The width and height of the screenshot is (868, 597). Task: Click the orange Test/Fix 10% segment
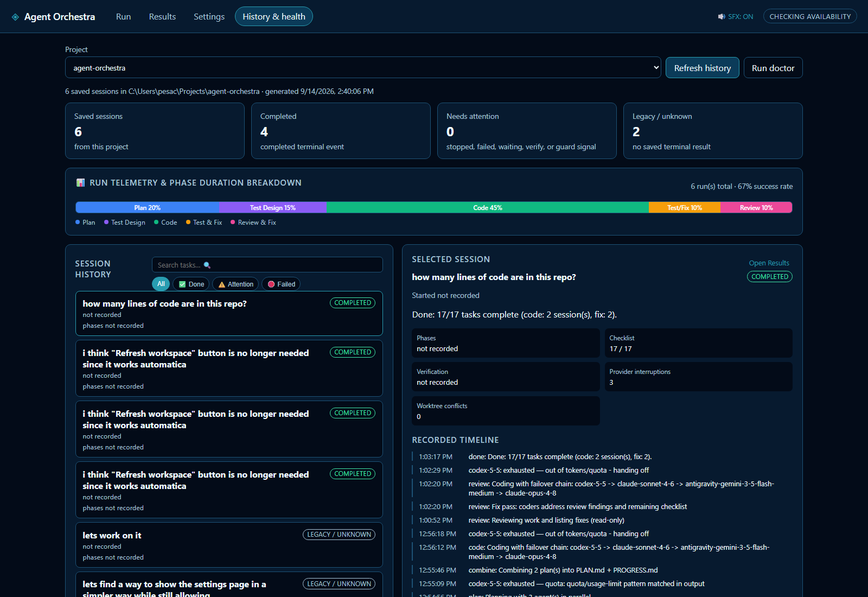pyautogui.click(x=685, y=207)
